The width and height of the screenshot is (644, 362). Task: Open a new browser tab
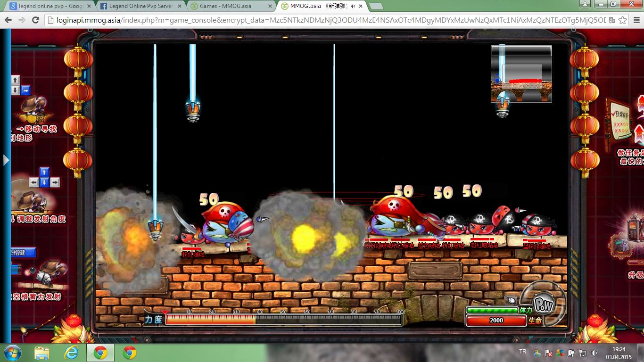coord(375,7)
